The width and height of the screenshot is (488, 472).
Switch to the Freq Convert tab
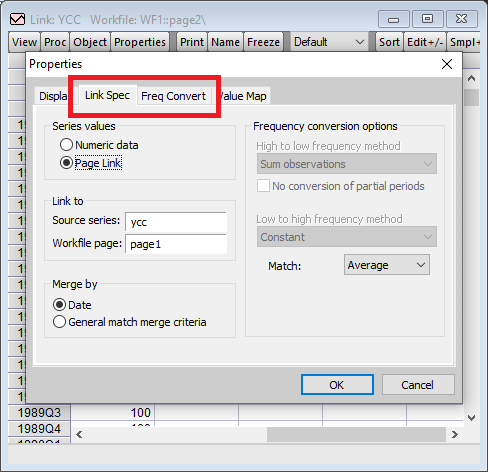coord(173,96)
